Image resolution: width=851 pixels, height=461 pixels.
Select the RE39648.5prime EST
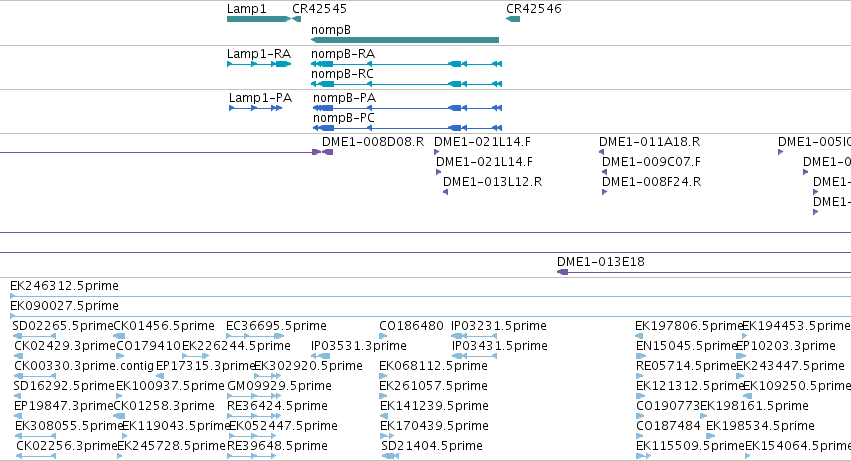tap(252, 456)
